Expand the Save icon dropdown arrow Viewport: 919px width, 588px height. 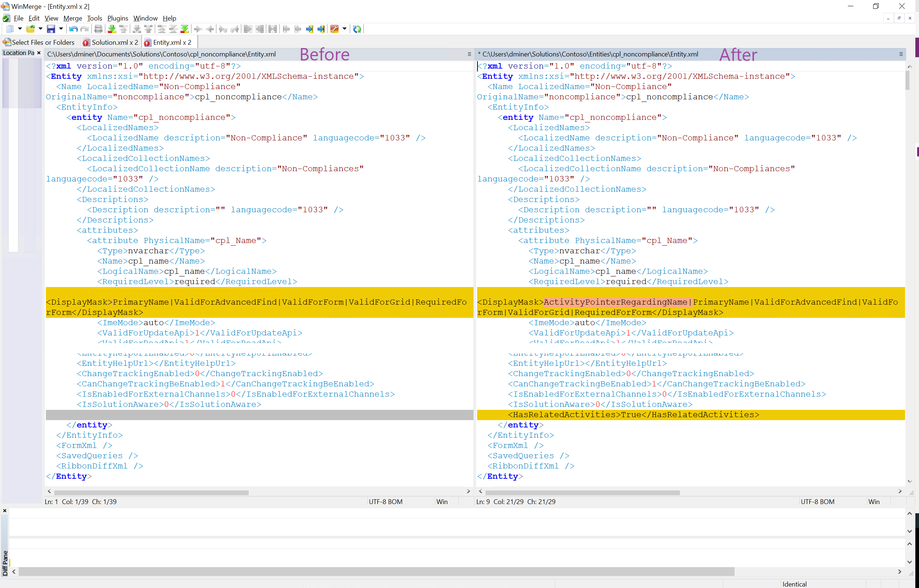(61, 29)
